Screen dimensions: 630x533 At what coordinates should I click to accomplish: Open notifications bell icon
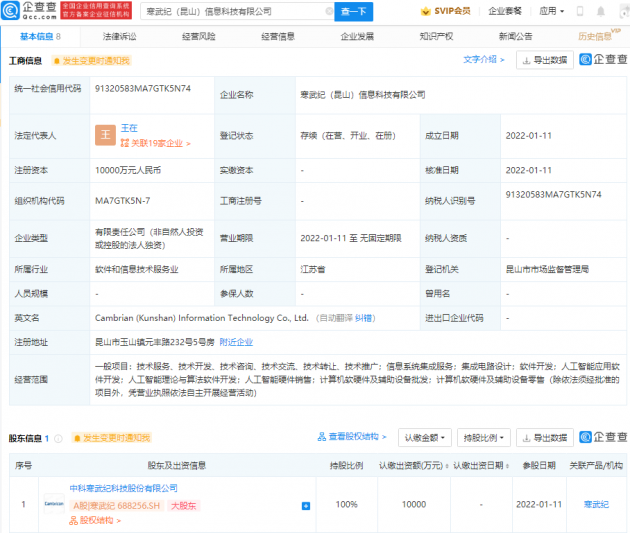[x=601, y=11]
